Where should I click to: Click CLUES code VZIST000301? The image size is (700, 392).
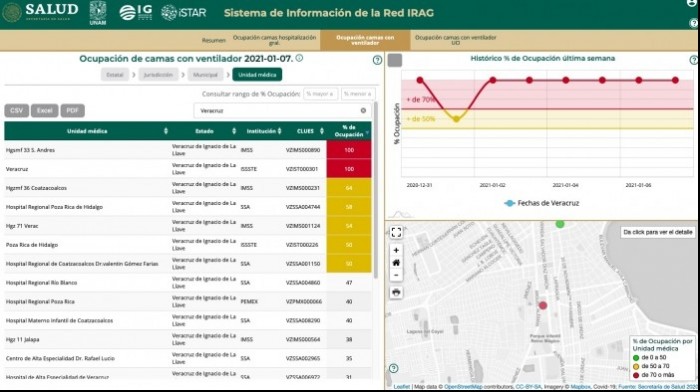(302, 169)
